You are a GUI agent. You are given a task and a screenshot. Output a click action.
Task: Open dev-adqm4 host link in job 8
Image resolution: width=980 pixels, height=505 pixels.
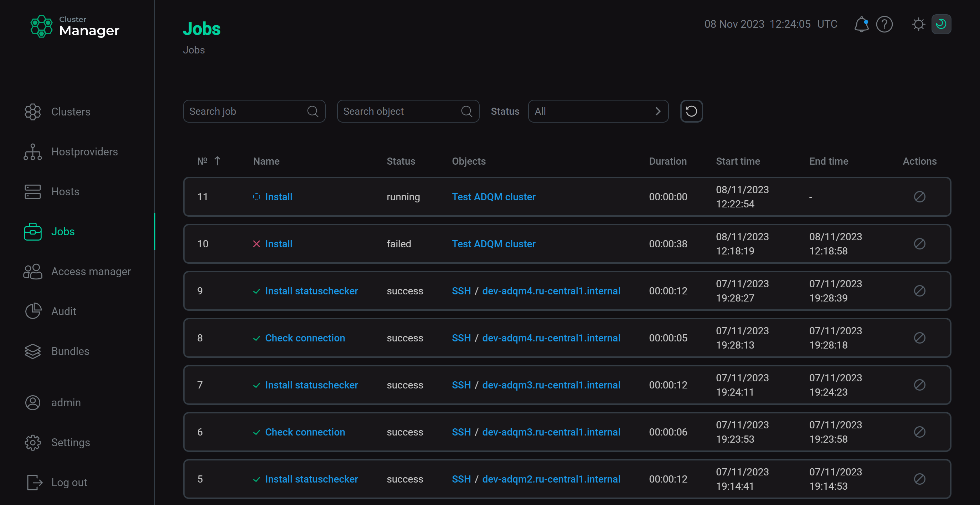551,337
